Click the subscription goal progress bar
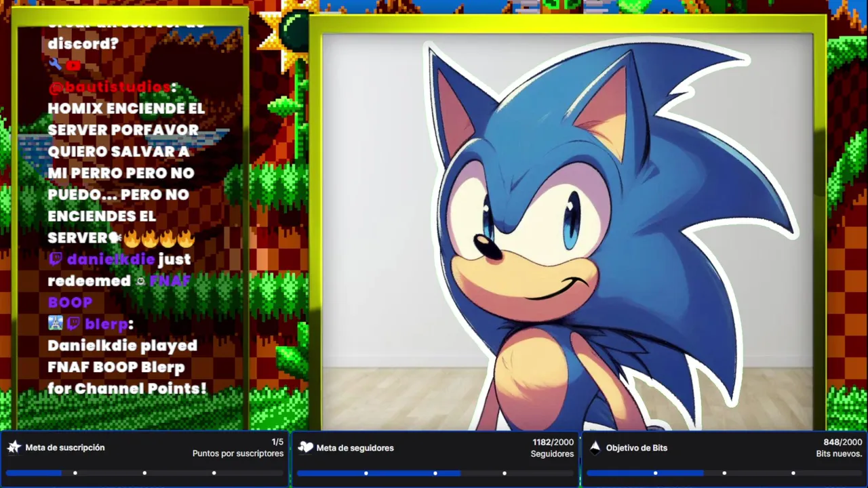 144,473
